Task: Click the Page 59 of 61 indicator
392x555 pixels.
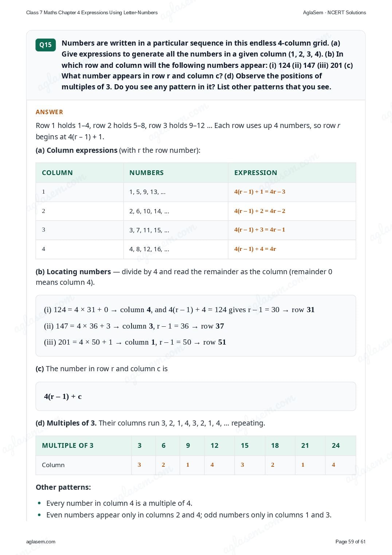Action: click(350, 542)
